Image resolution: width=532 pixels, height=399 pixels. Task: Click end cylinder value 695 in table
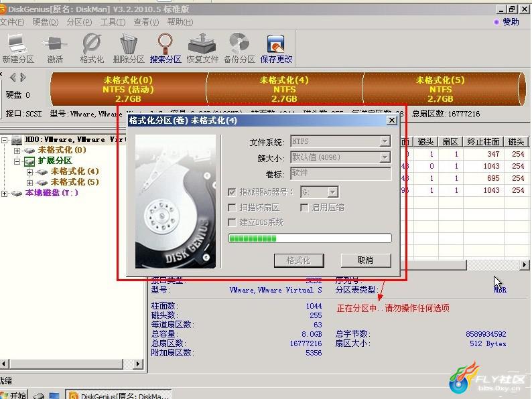[x=493, y=178]
